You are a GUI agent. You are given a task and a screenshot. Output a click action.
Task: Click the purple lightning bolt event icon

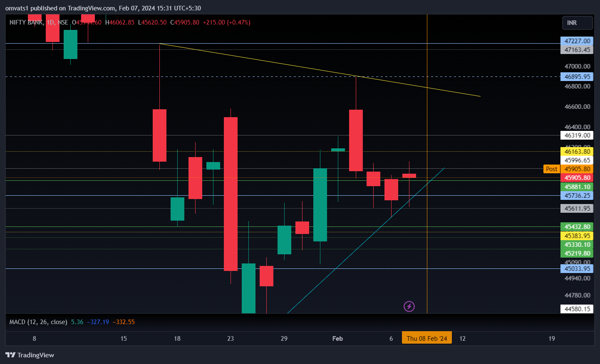409,307
